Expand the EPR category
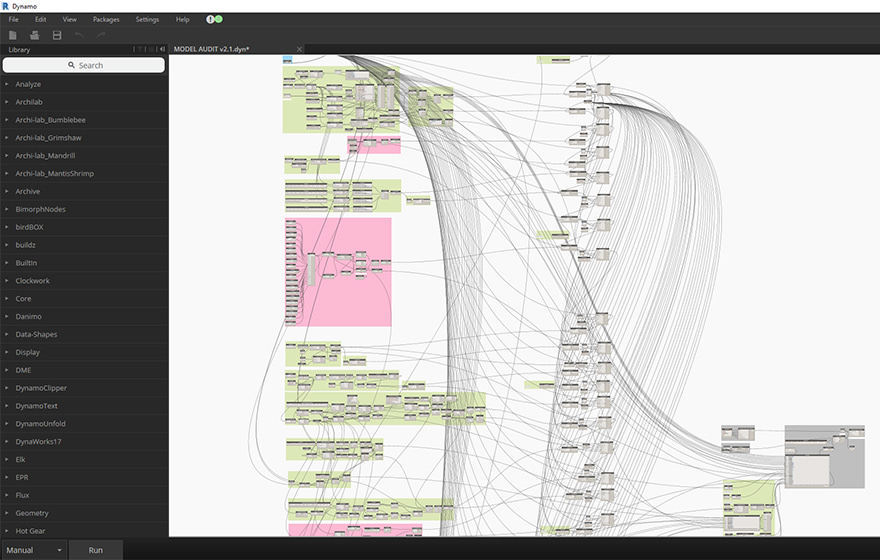The height and width of the screenshot is (560, 880). tap(84, 478)
